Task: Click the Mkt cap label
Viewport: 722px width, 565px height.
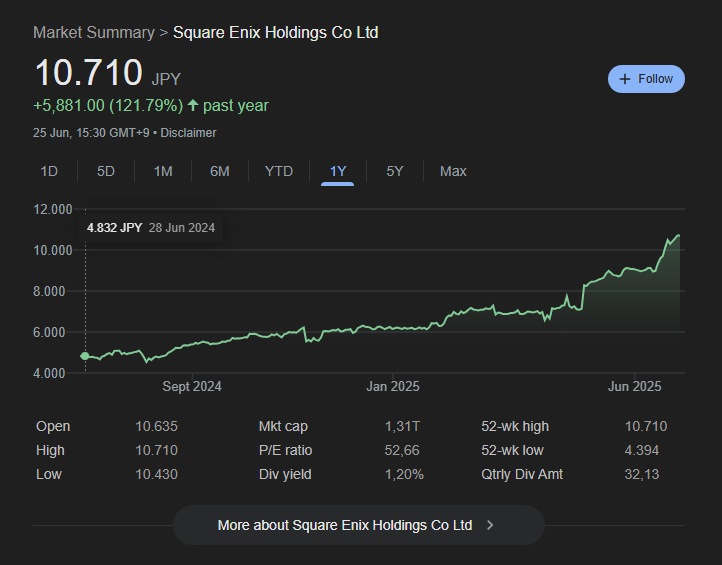Action: click(x=283, y=426)
